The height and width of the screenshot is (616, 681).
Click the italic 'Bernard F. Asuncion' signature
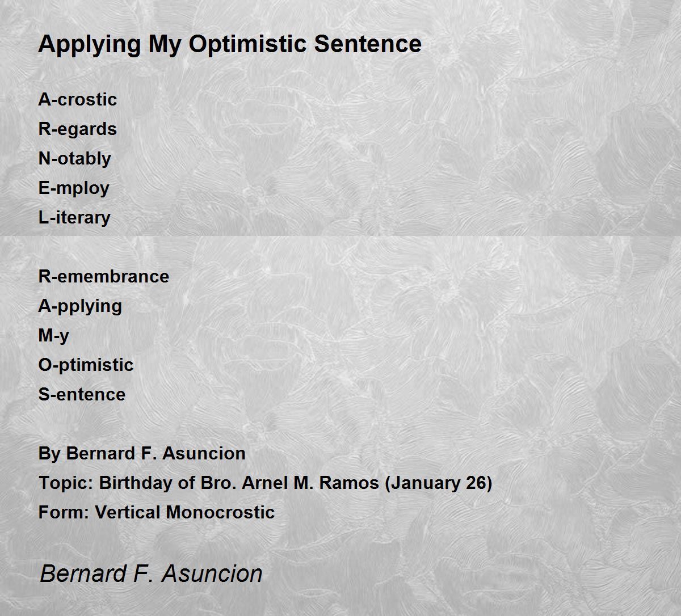[x=151, y=573]
